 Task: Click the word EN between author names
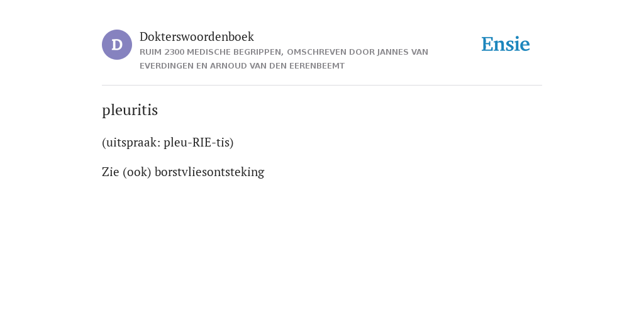point(202,66)
